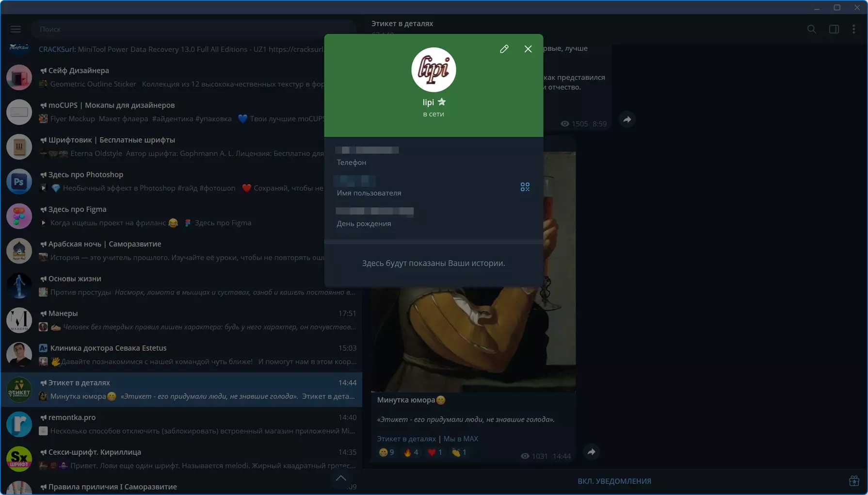Viewport: 868px width, 495px height.
Task: Open the three-dot chat options menu
Action: coord(854,29)
